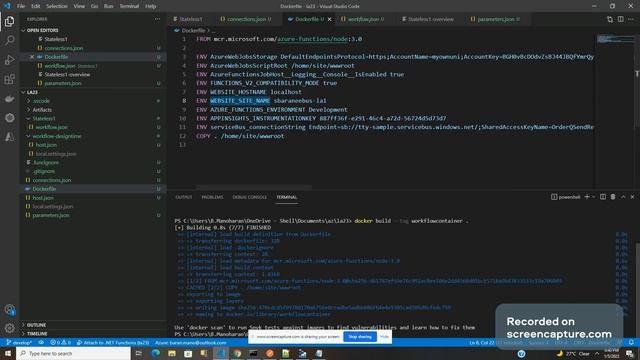The image size is (640, 360).
Task: Click the Stop sharing button
Action: [360, 337]
